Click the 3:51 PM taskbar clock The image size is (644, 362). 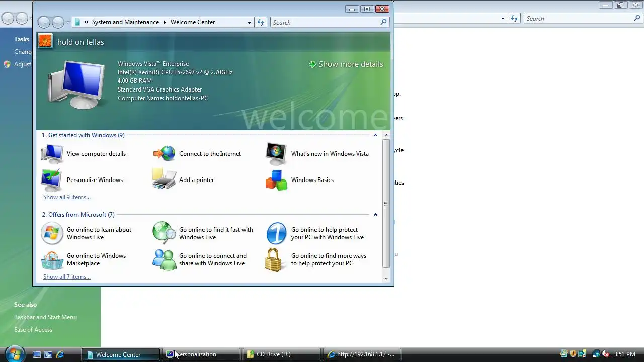point(624,354)
